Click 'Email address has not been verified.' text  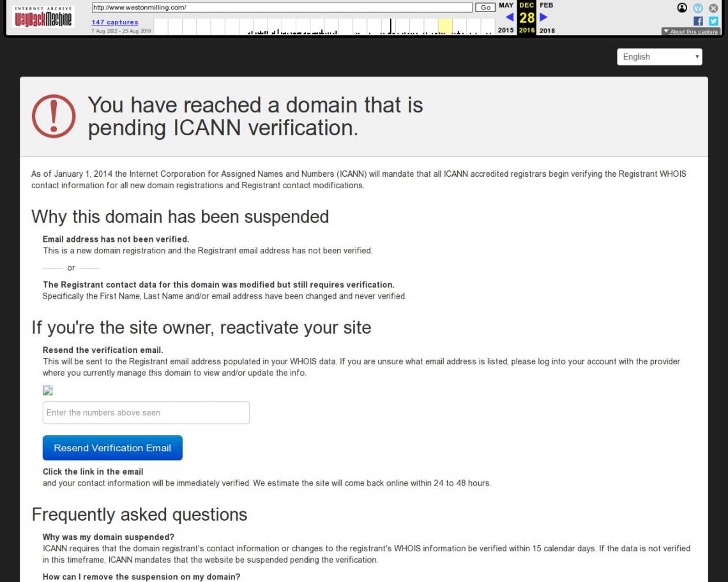click(116, 239)
